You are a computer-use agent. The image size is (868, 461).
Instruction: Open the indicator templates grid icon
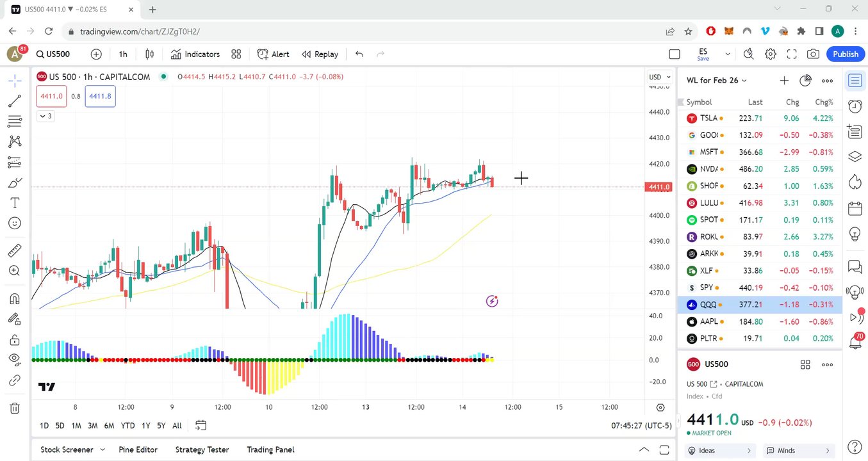[236, 54]
